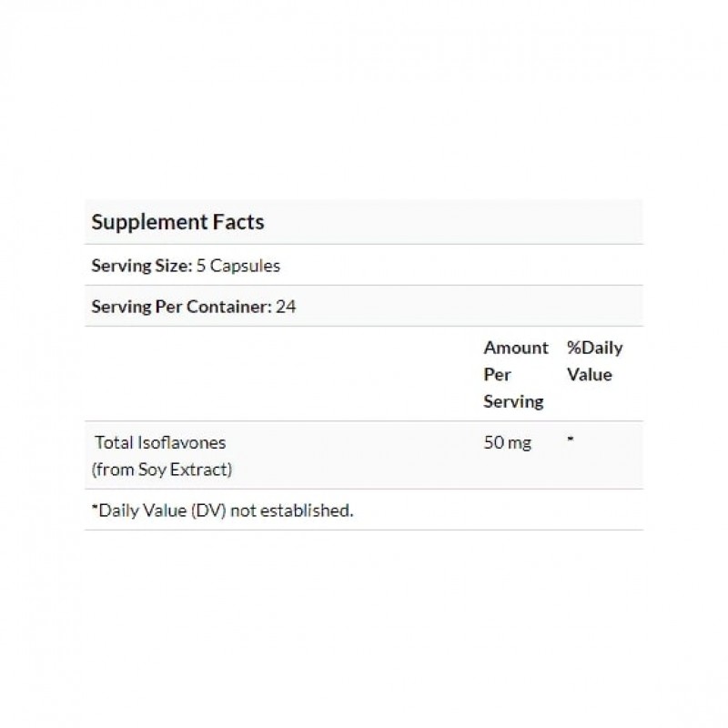728x728 pixels.
Task: Select the bold Serving Size label
Action: tap(141, 266)
